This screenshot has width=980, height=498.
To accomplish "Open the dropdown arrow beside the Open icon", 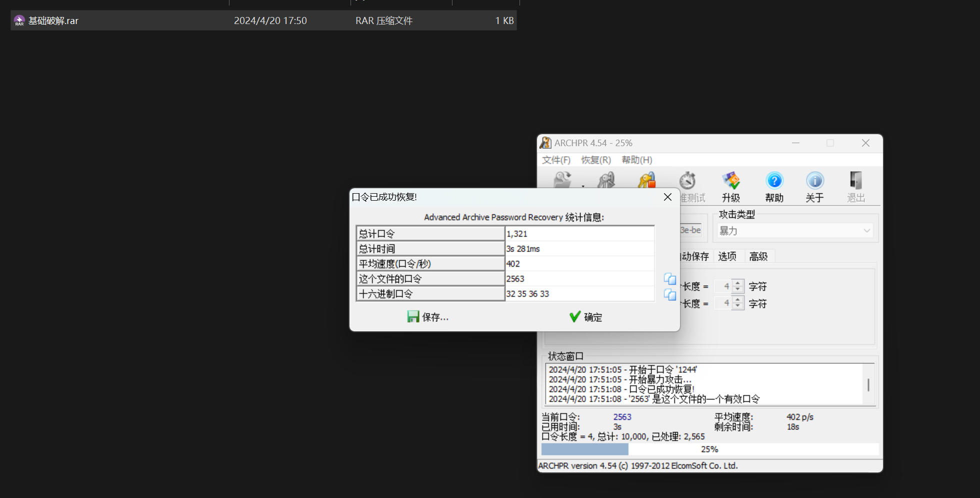I will coord(583,185).
